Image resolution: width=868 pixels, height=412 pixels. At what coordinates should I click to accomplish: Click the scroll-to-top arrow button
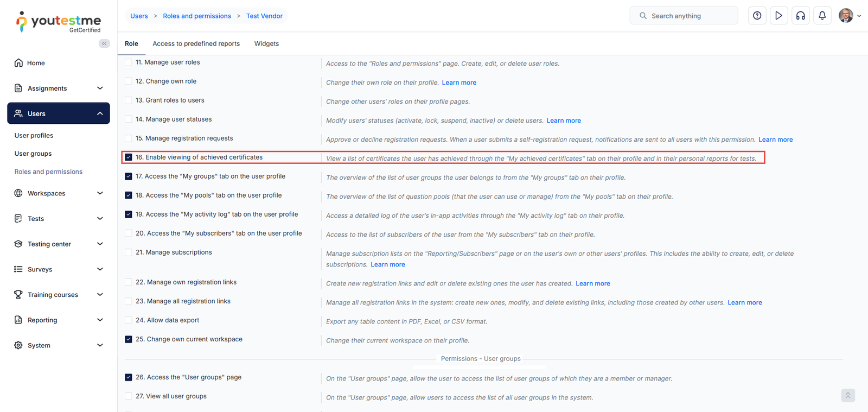[x=848, y=396]
